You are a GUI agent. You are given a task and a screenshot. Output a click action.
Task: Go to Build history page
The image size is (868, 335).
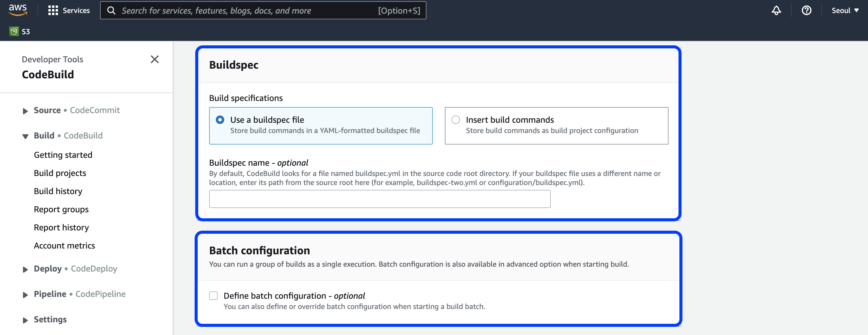[x=58, y=191]
